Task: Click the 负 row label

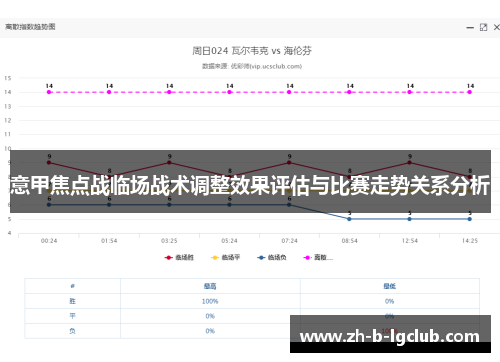Action: tap(72, 331)
